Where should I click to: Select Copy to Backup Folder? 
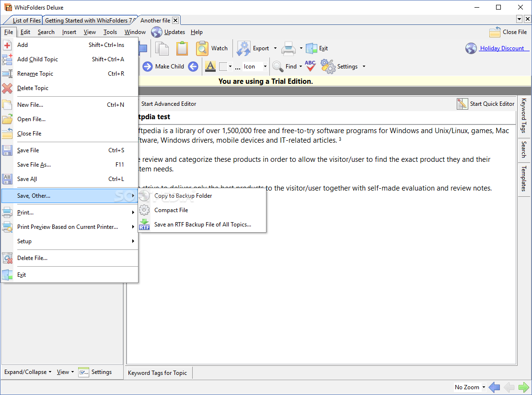(202, 196)
